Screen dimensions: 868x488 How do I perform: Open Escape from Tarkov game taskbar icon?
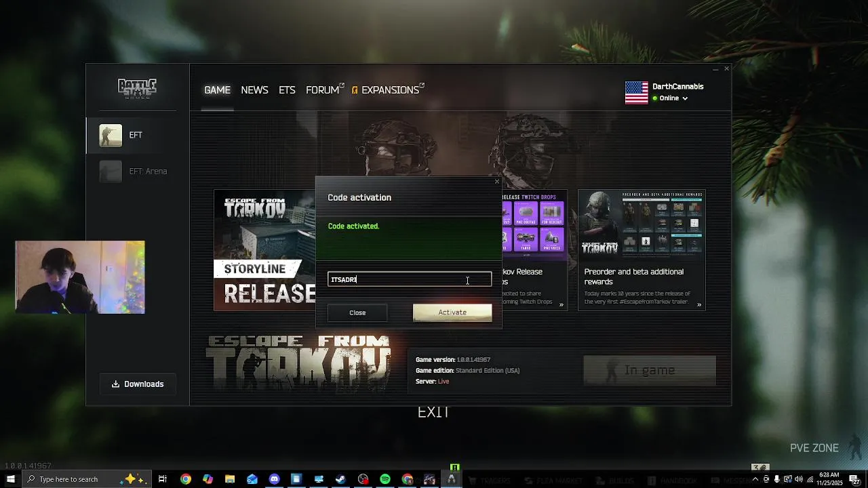(x=429, y=479)
